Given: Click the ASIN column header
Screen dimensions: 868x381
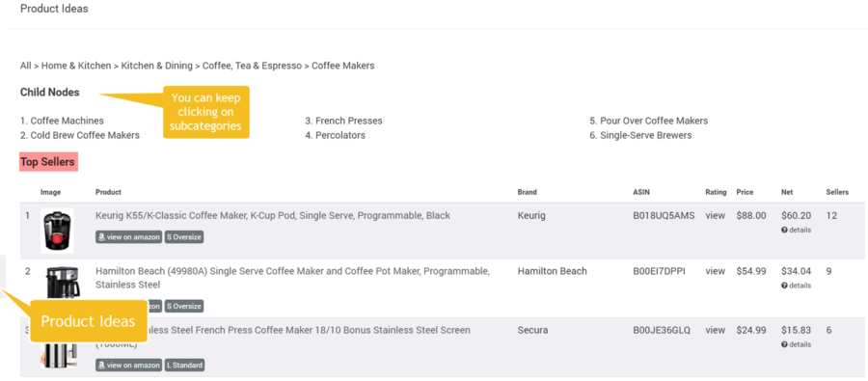Looking at the screenshot, I should tap(641, 192).
